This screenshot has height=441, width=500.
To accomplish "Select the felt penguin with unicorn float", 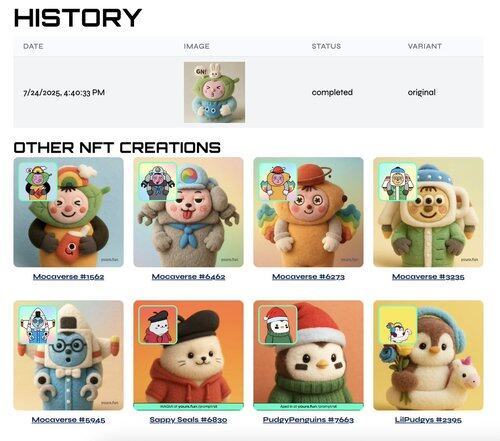I will [428, 355].
